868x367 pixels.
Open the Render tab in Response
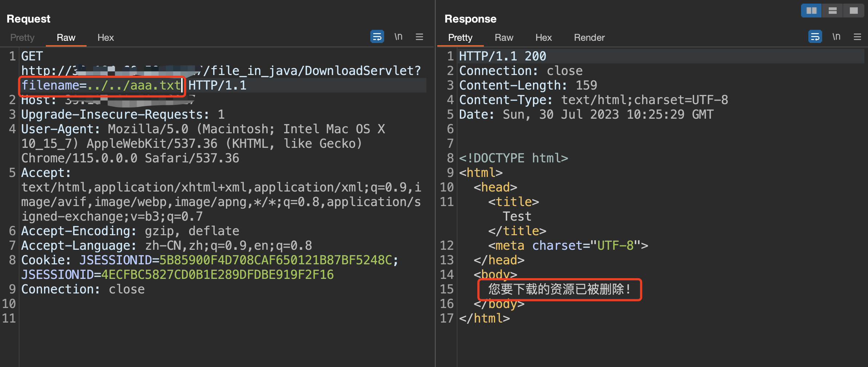589,38
